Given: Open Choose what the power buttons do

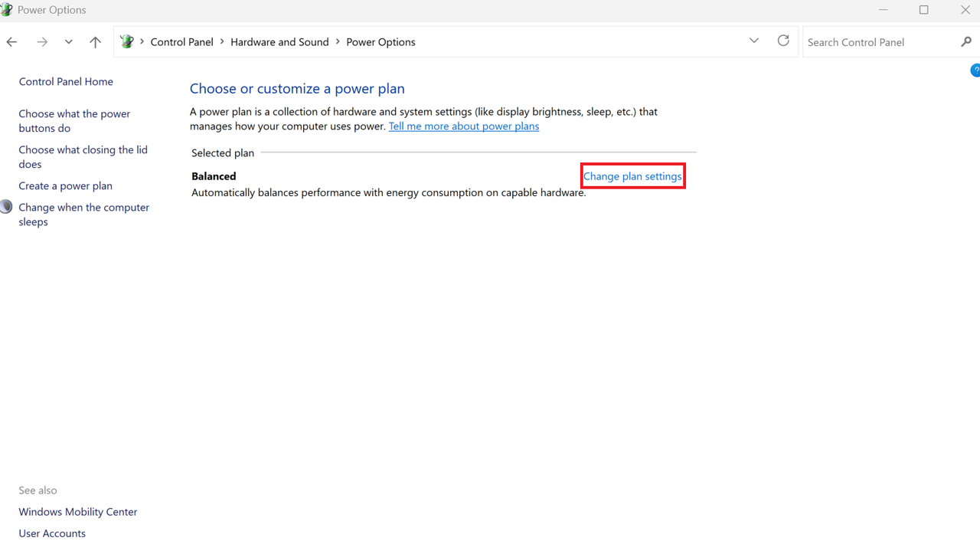Looking at the screenshot, I should click(x=74, y=120).
